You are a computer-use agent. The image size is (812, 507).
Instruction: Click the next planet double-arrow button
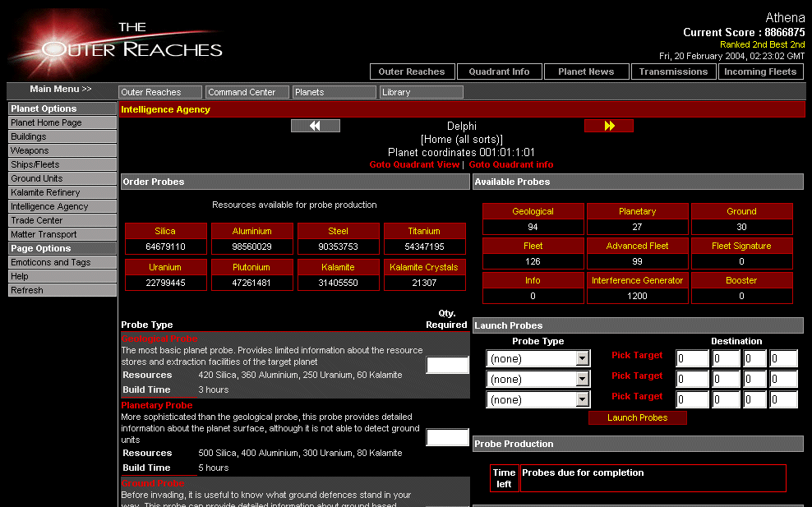point(608,126)
